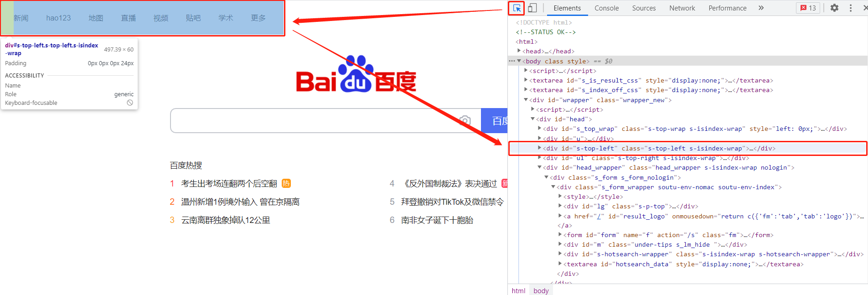The height and width of the screenshot is (295, 868).
Task: Collapse the div#head node
Action: click(532, 119)
